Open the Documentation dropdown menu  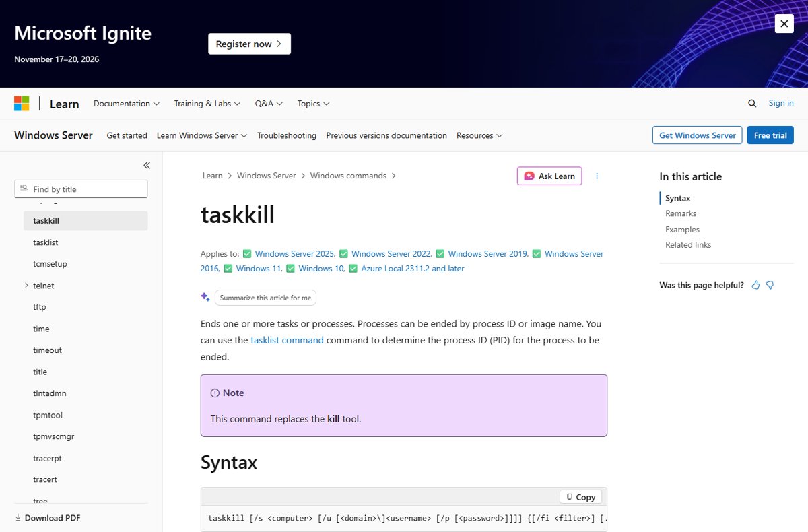[127, 104]
